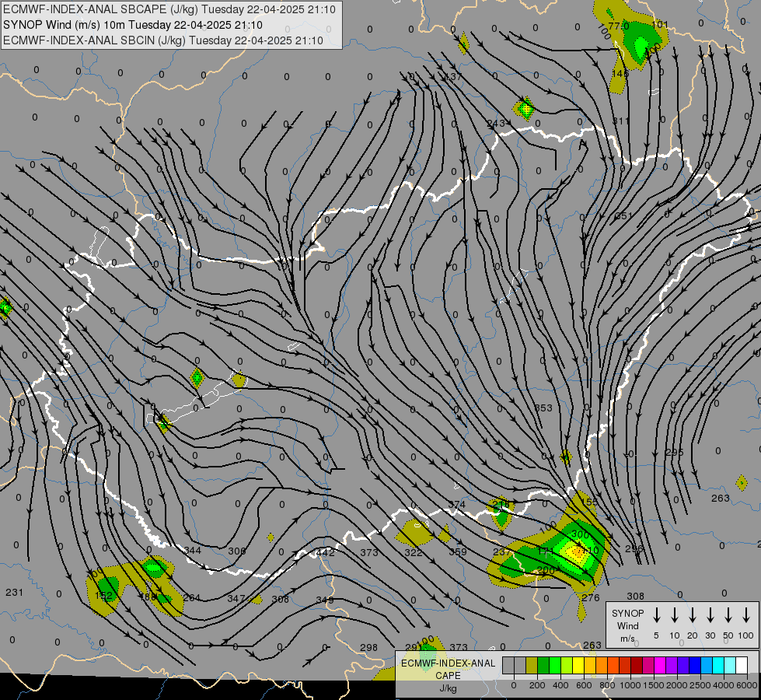The image size is (761, 700).
Task: Click the 5 m/s arrow in SYNOP Wind legend
Action: coord(656,615)
